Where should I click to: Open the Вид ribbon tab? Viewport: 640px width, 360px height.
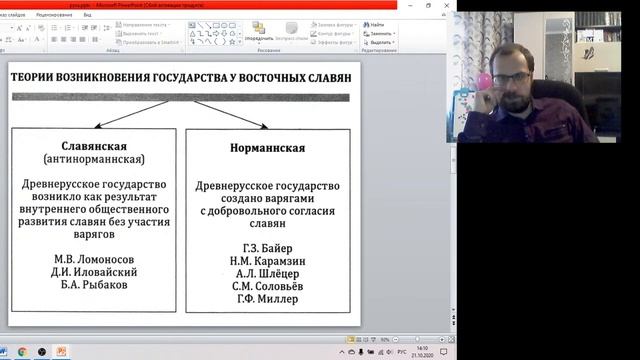(87, 15)
